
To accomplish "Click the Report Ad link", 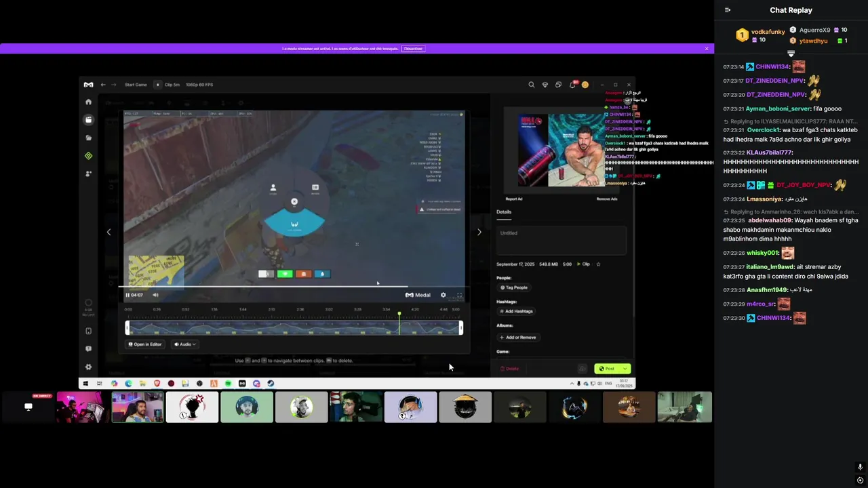I will pos(514,199).
